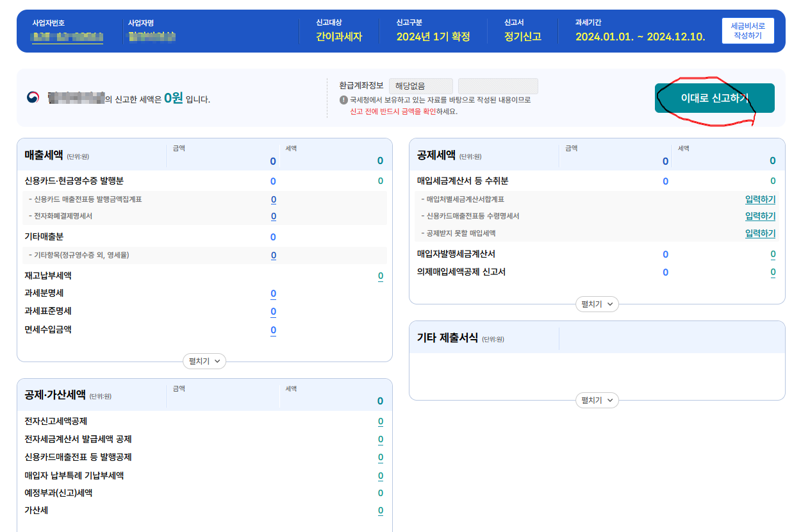This screenshot has height=532, width=801.
Task: Open the 기타항목(정규영수증 외, 영세율) entry
Action: tap(273, 255)
